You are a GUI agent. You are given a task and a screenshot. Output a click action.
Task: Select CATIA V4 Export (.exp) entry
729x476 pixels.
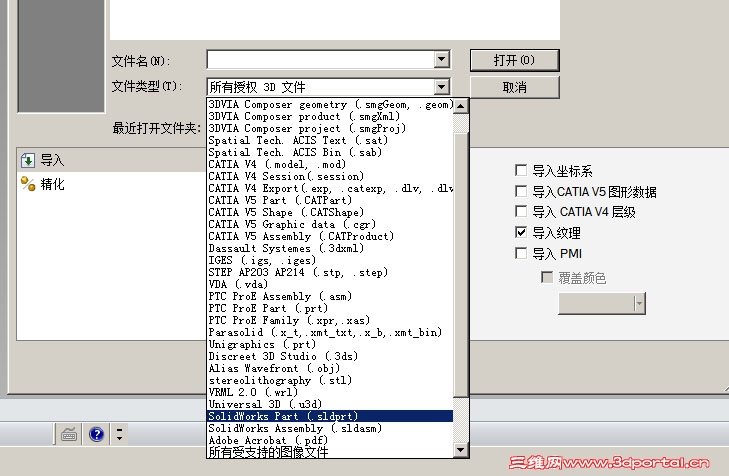[x=330, y=189]
